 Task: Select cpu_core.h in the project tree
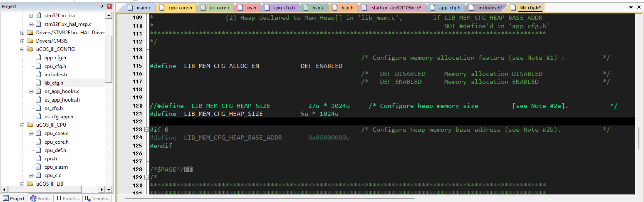coord(56,142)
